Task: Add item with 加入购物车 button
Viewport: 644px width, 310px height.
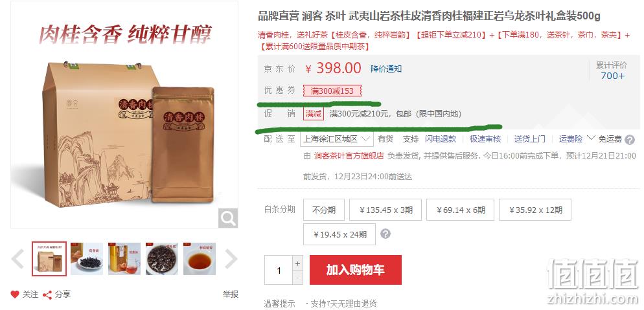Action: point(355,270)
